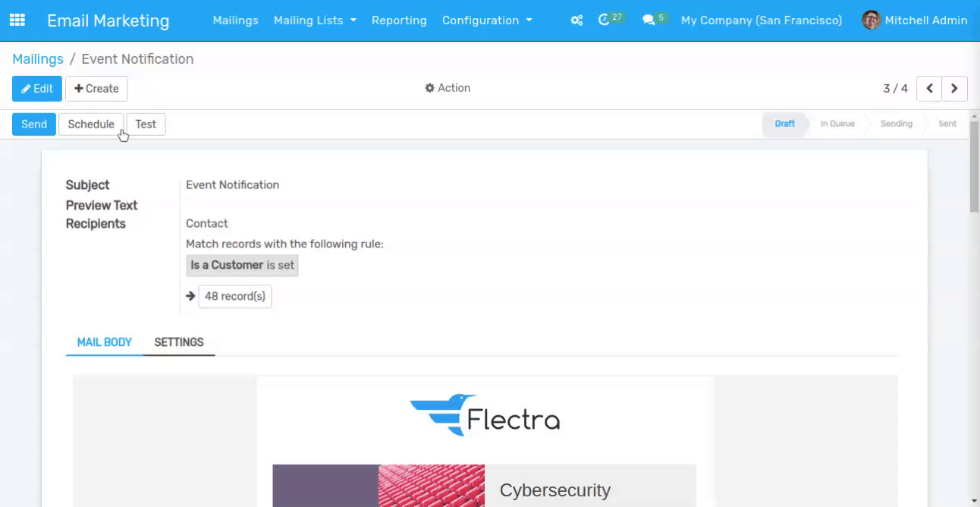Click the Cybersecurity heading in mail body

[x=555, y=490]
